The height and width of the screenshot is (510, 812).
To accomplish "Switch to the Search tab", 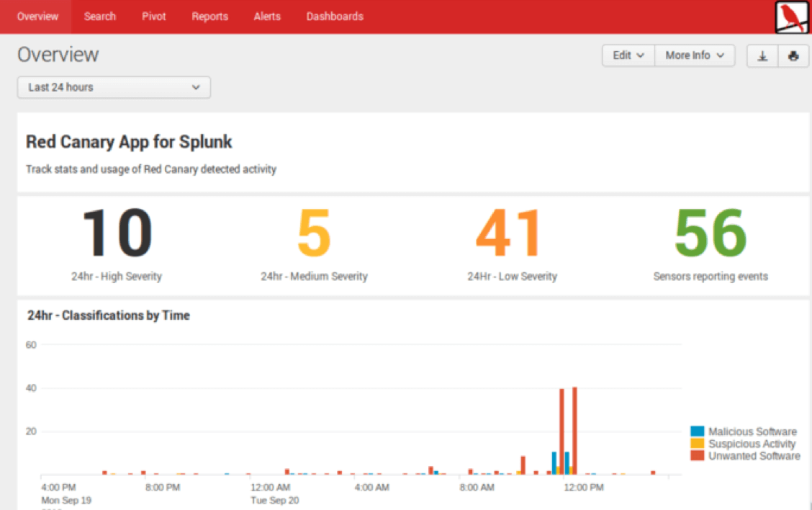I will 99,17.
